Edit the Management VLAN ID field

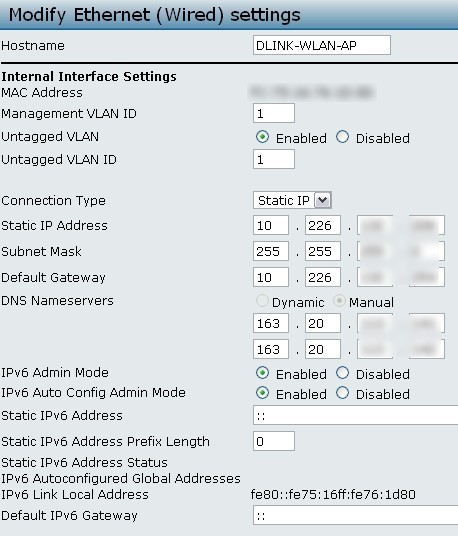pos(274,113)
